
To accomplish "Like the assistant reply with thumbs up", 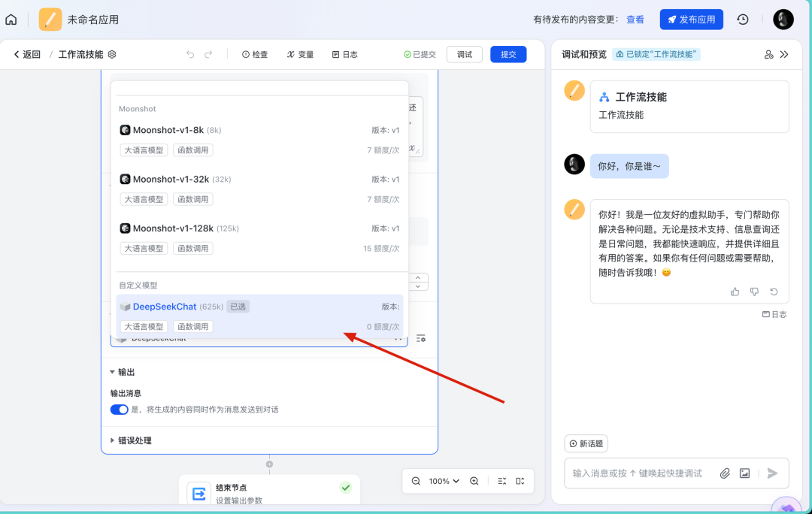I will click(735, 292).
